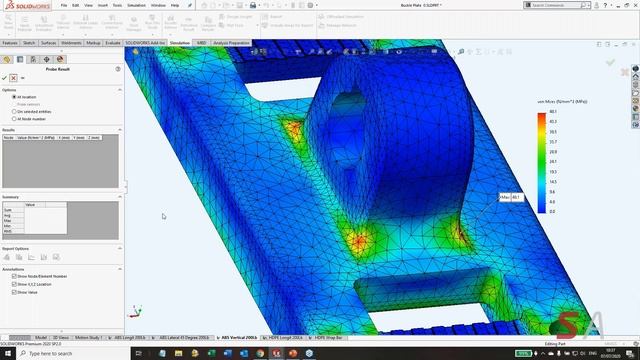Collapse the Results section
The width and height of the screenshot is (640, 360).
point(120,130)
